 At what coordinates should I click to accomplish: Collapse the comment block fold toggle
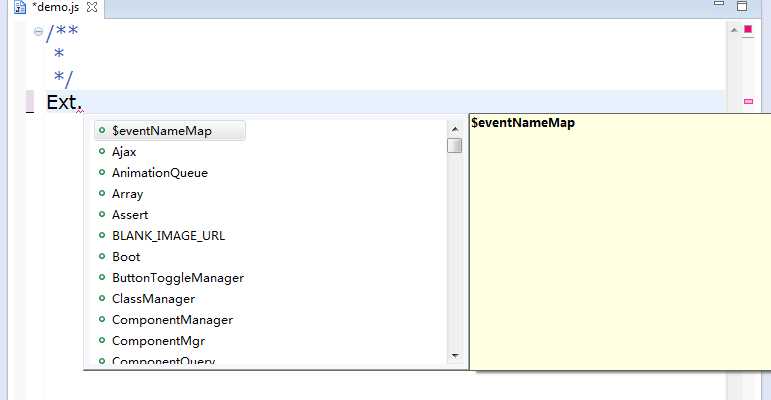tap(38, 31)
